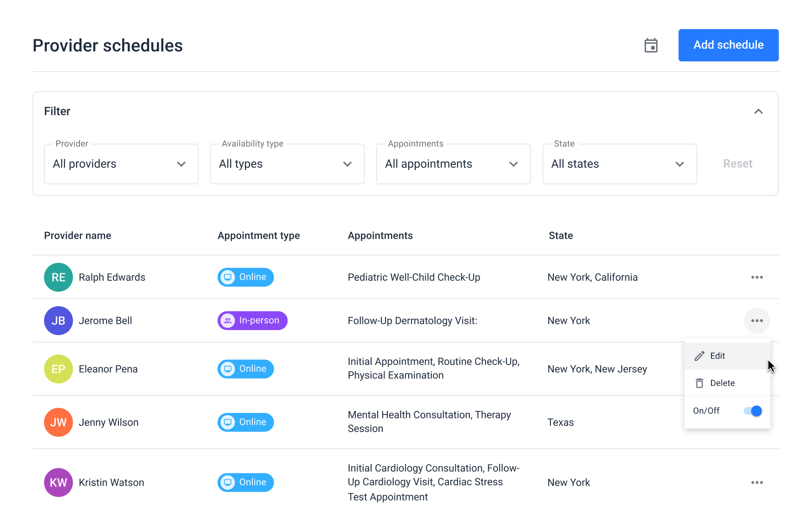This screenshot has width=812, height=524.
Task: Click the pencil icon next to Edit
Action: (x=699, y=356)
